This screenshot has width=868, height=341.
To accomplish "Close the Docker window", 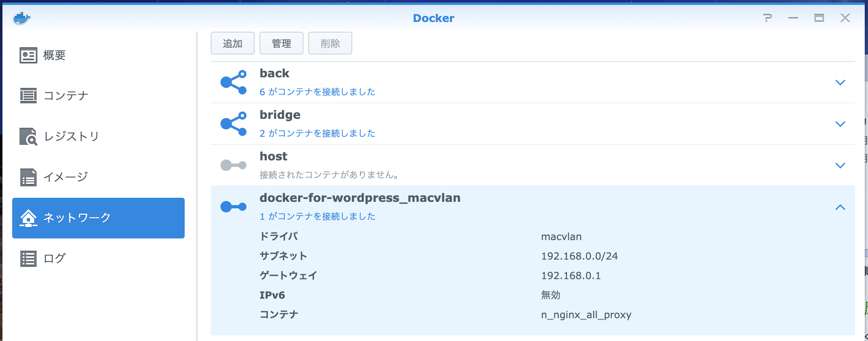I will 845,18.
